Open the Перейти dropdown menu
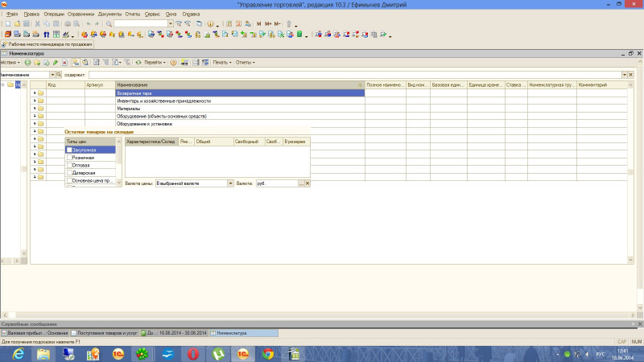This screenshot has width=644, height=362. (155, 63)
